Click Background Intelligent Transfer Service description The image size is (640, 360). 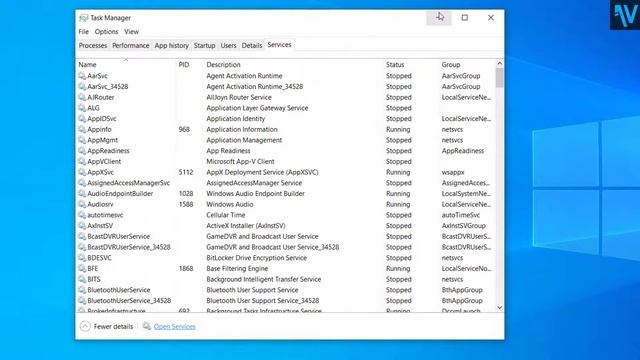(x=264, y=279)
